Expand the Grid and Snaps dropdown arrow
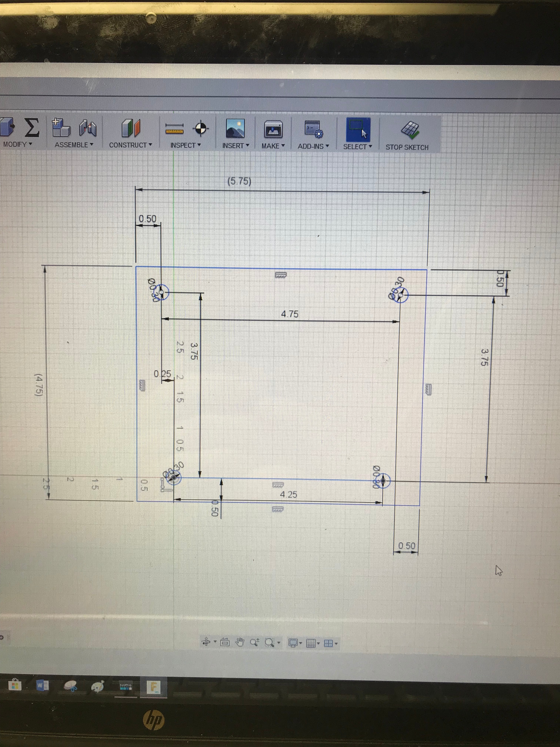 tap(318, 644)
